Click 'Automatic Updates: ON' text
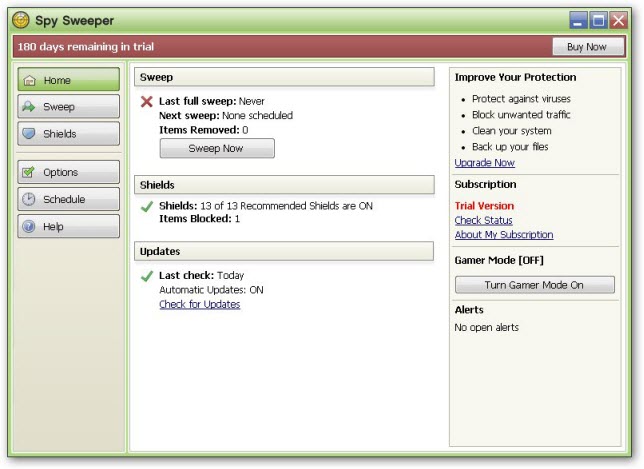The height and width of the screenshot is (469, 644). tap(211, 290)
